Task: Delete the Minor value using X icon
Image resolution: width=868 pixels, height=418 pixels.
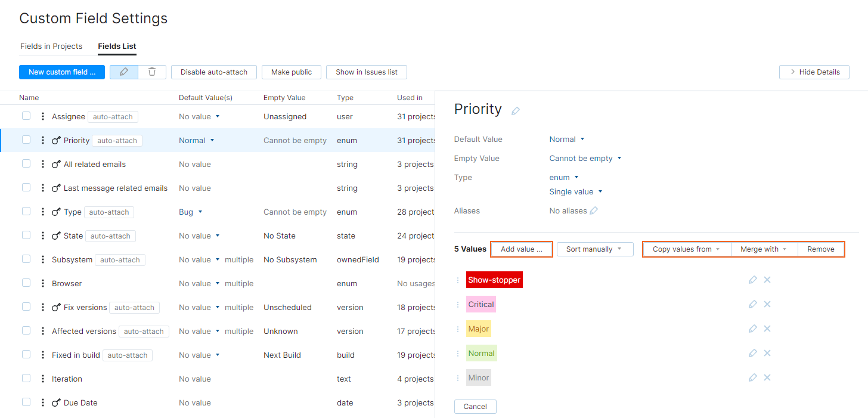Action: (767, 377)
